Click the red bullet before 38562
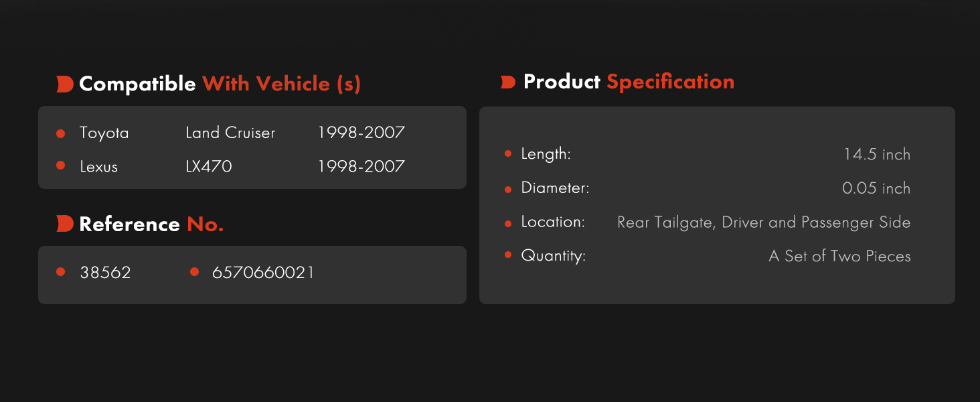This screenshot has width=980, height=402. pyautogui.click(x=60, y=272)
